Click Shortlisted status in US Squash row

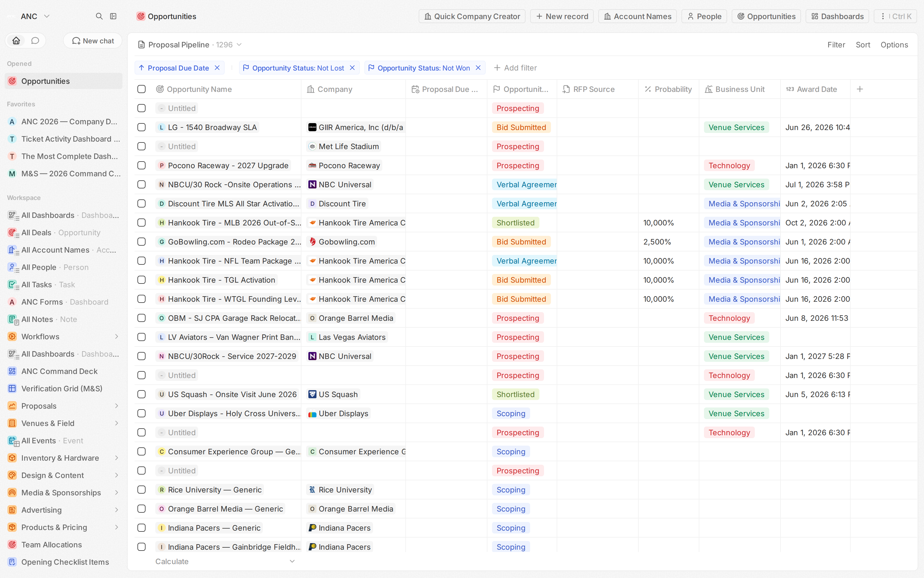tap(515, 394)
